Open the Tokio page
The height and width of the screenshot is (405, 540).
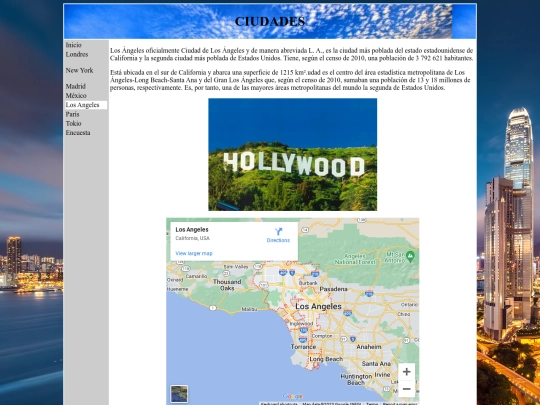click(73, 124)
